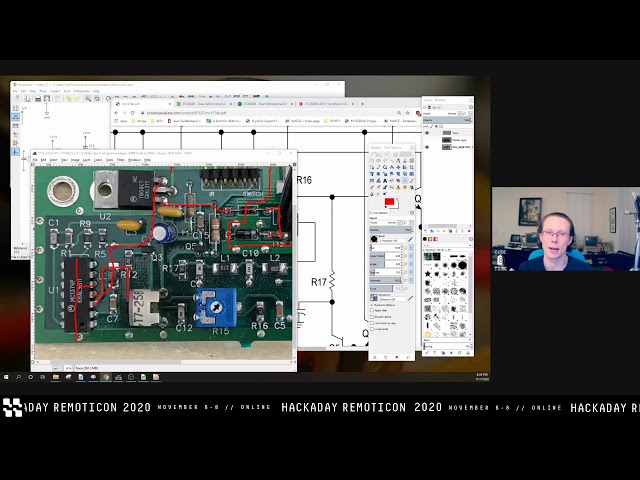Select the Clone stamp tool
640x480 pixels.
[x=398, y=187]
